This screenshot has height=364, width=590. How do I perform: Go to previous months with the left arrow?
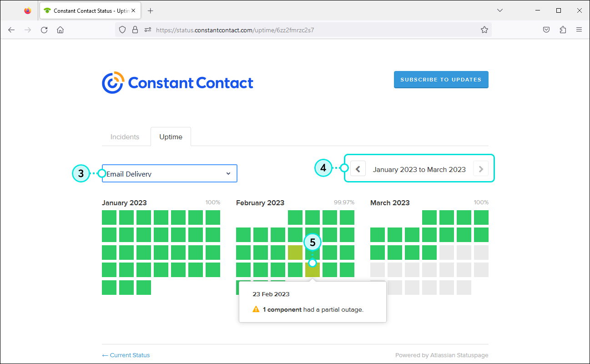pyautogui.click(x=358, y=169)
